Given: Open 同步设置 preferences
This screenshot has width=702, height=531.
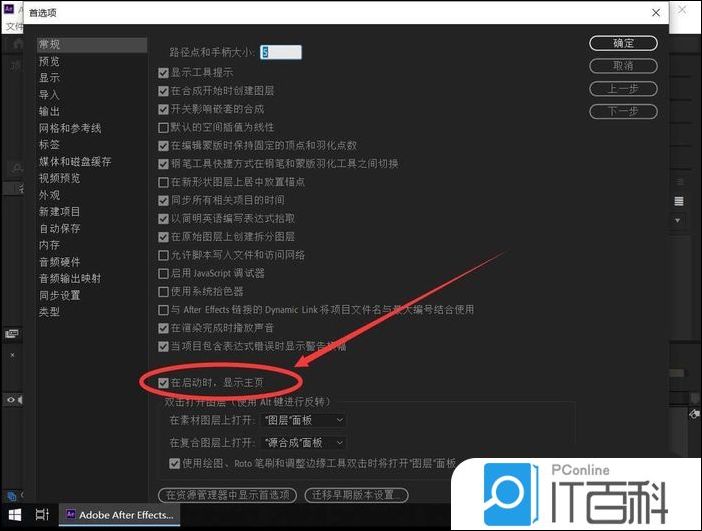Looking at the screenshot, I should pyautogui.click(x=60, y=295).
